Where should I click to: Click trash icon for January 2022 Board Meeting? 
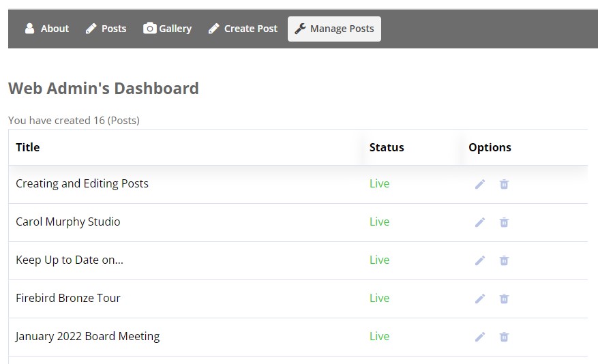coord(504,337)
